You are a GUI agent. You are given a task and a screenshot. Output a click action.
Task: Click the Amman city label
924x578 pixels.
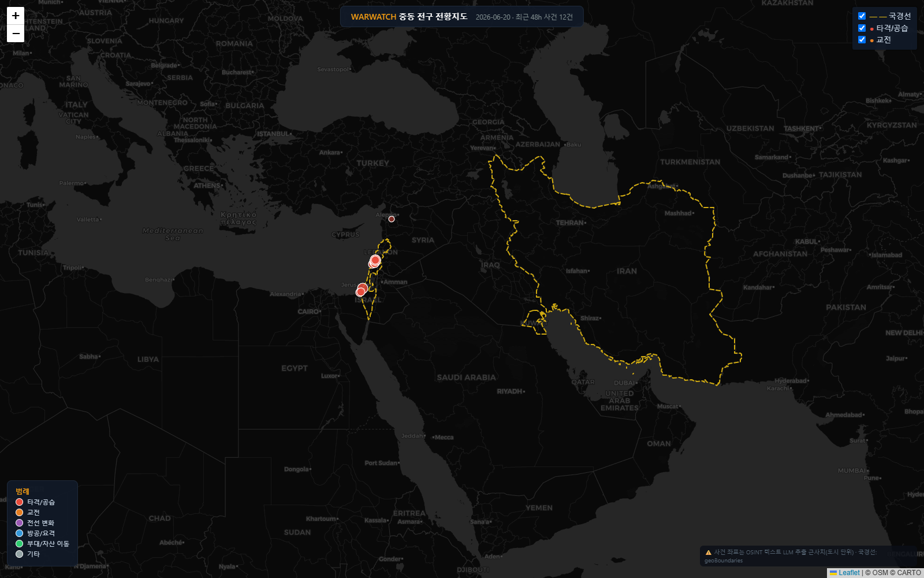395,282
